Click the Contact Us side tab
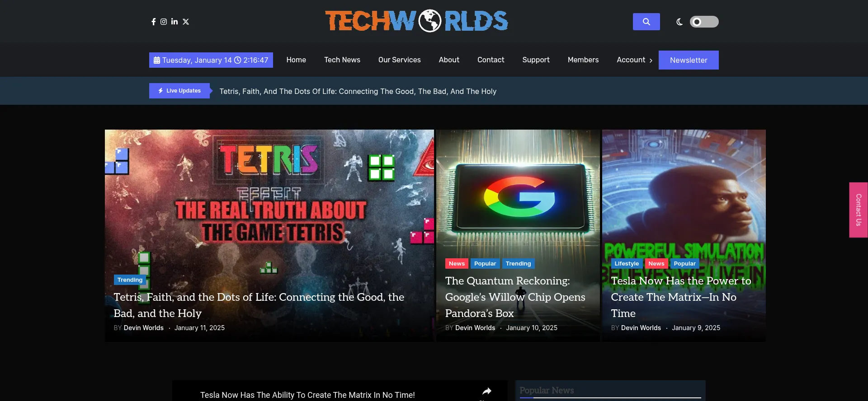Image resolution: width=868 pixels, height=401 pixels. pyautogui.click(x=858, y=210)
